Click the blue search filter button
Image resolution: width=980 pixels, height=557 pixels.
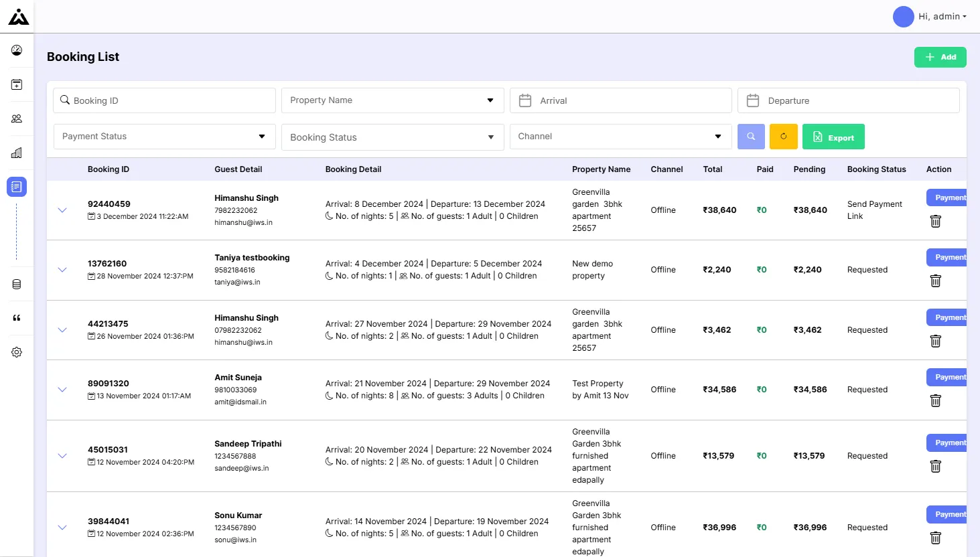751,137
